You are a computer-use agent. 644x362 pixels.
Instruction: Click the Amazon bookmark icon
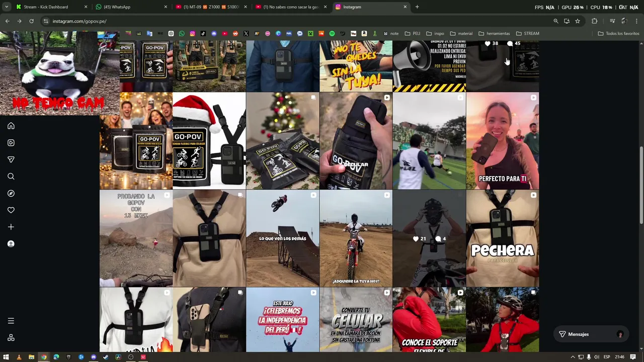click(x=364, y=34)
